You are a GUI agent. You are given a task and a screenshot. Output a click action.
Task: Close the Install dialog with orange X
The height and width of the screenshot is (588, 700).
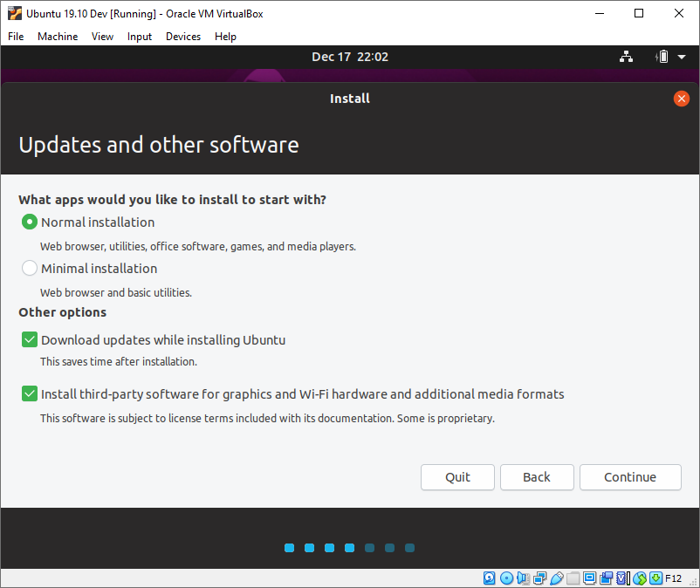tap(682, 99)
